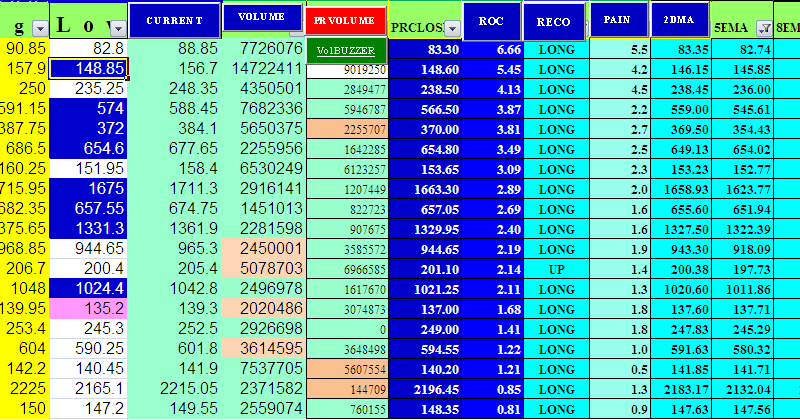The height and width of the screenshot is (420, 800).
Task: Select the Low cell 1675
Action: pyautogui.click(x=88, y=188)
